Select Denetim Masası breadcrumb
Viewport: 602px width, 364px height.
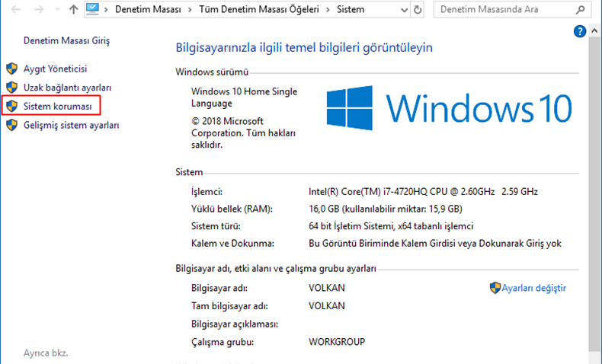(x=148, y=9)
